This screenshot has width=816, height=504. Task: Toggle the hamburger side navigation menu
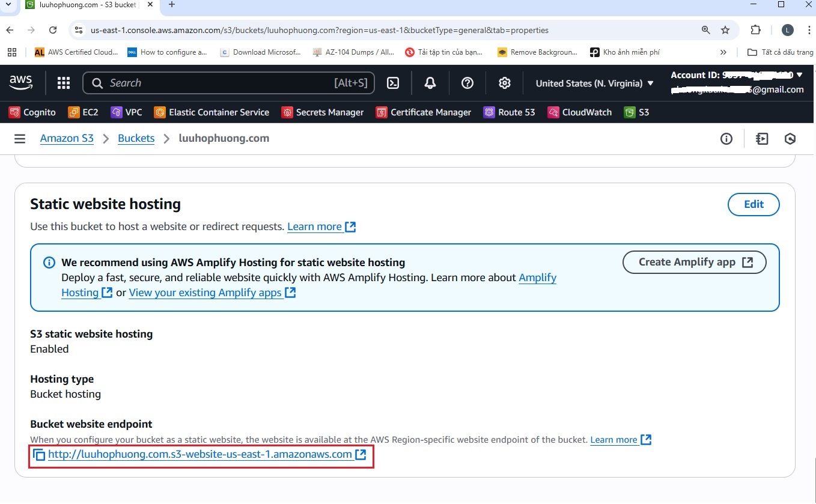[20, 139]
